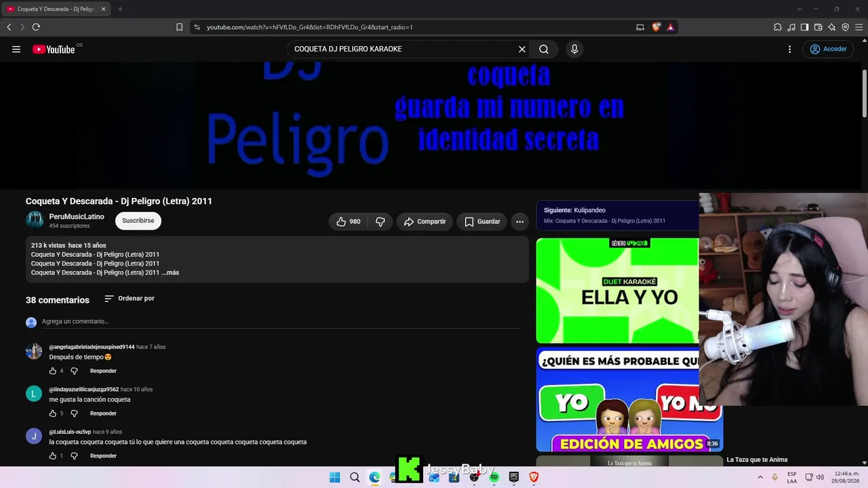Show hidden system tray icons
The width and height of the screenshot is (868, 488).
[762, 477]
